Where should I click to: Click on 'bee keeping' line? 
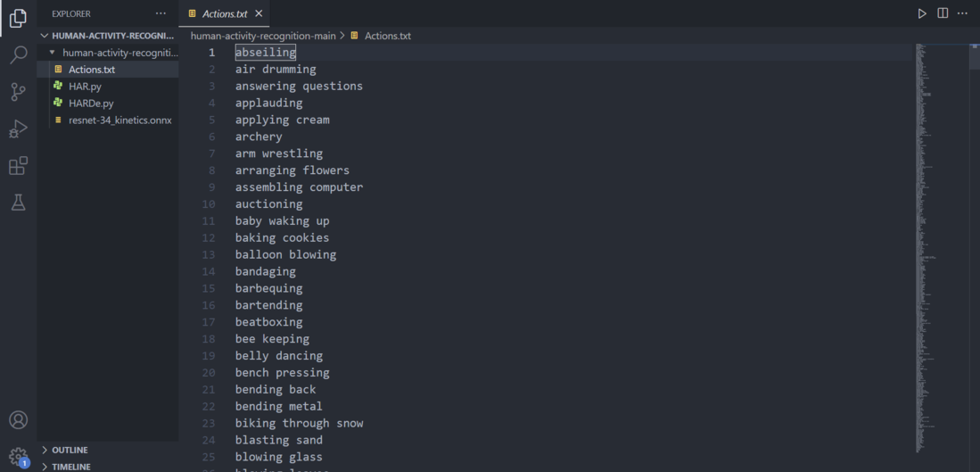pos(273,339)
